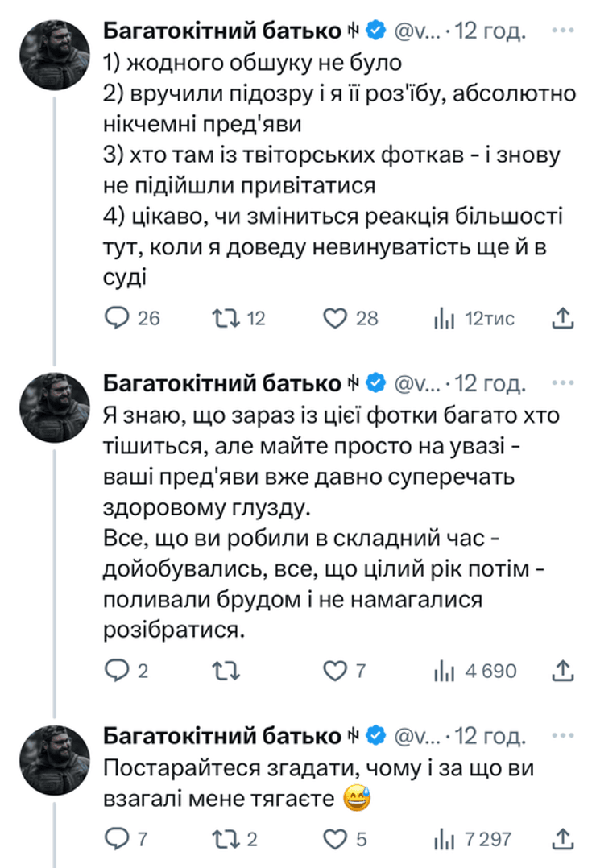
Task: Reply to the tweet with the laughing emoji
Action: tap(118, 839)
